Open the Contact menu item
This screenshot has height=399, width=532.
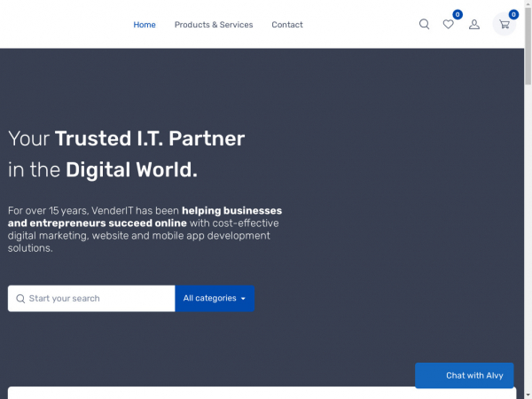[287, 25]
